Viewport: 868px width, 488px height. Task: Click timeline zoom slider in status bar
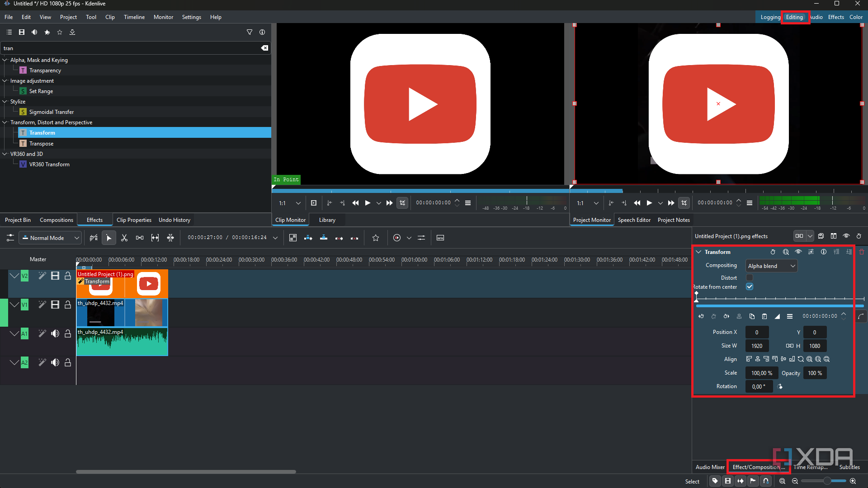[x=824, y=481]
